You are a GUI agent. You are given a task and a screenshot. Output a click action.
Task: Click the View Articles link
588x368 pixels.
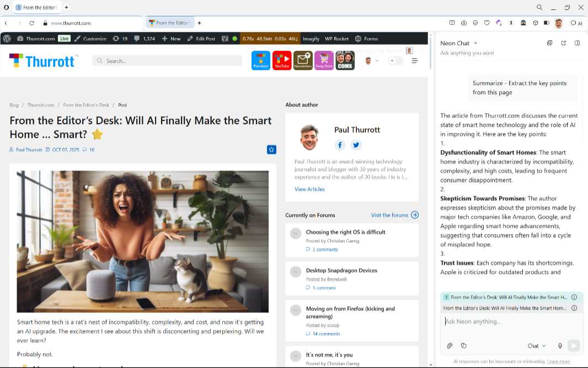coord(309,189)
